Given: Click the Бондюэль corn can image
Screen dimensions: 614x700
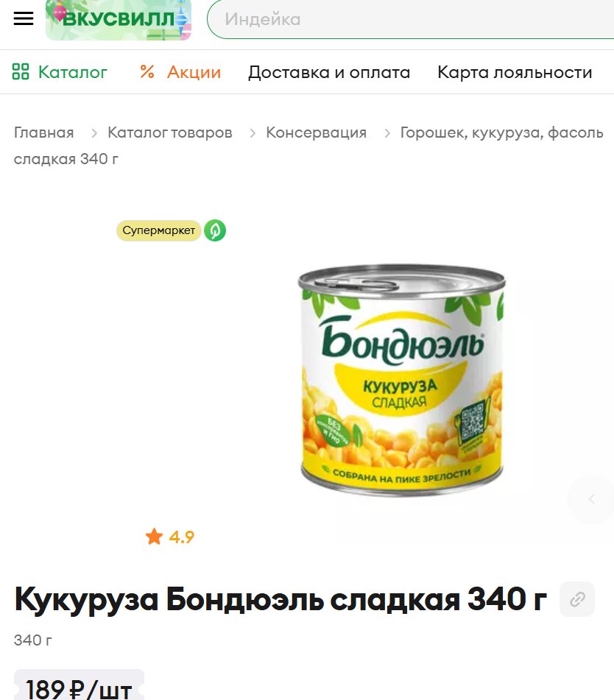Looking at the screenshot, I should (x=401, y=380).
